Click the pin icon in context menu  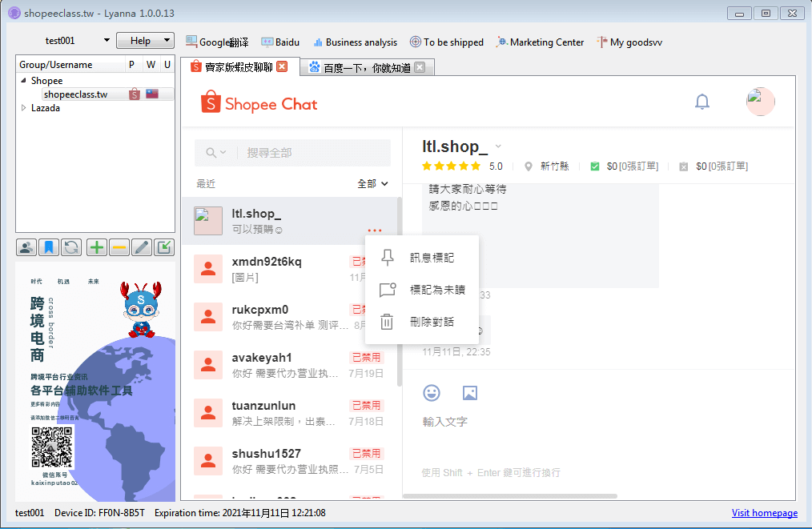click(388, 257)
